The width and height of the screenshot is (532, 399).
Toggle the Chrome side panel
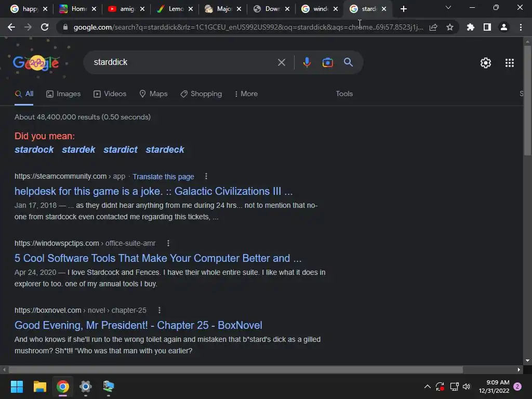tap(487, 27)
